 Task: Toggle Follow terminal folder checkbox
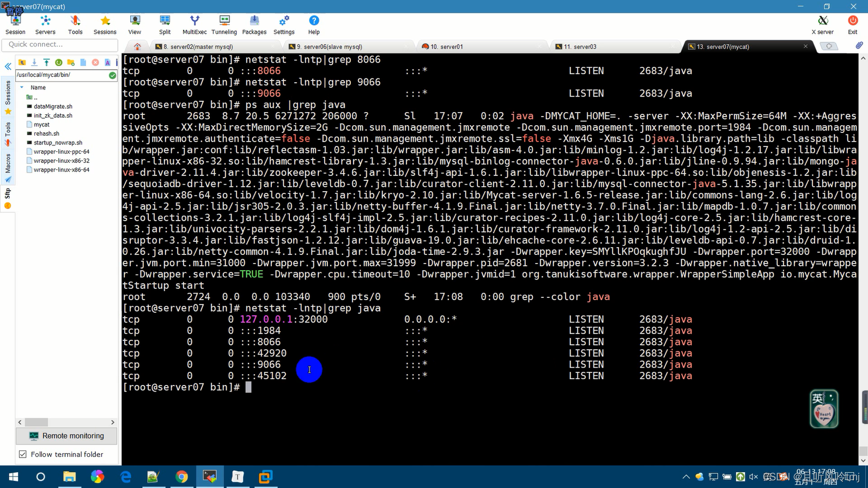22,454
